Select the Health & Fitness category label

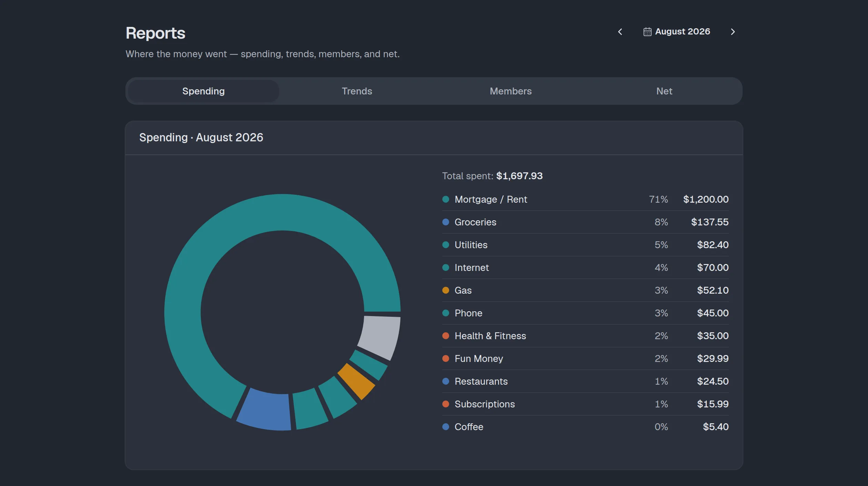(x=490, y=336)
